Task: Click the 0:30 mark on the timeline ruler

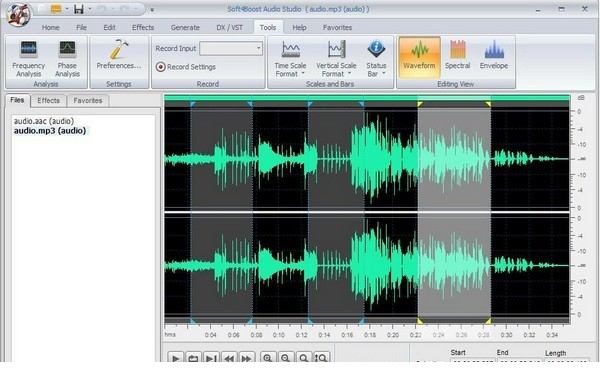Action: [506, 335]
